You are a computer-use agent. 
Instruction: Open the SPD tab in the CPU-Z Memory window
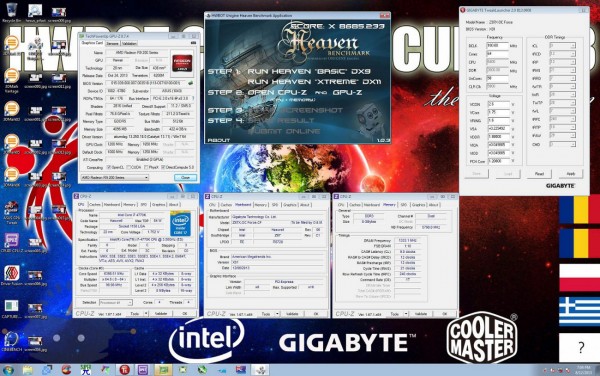[x=403, y=205]
